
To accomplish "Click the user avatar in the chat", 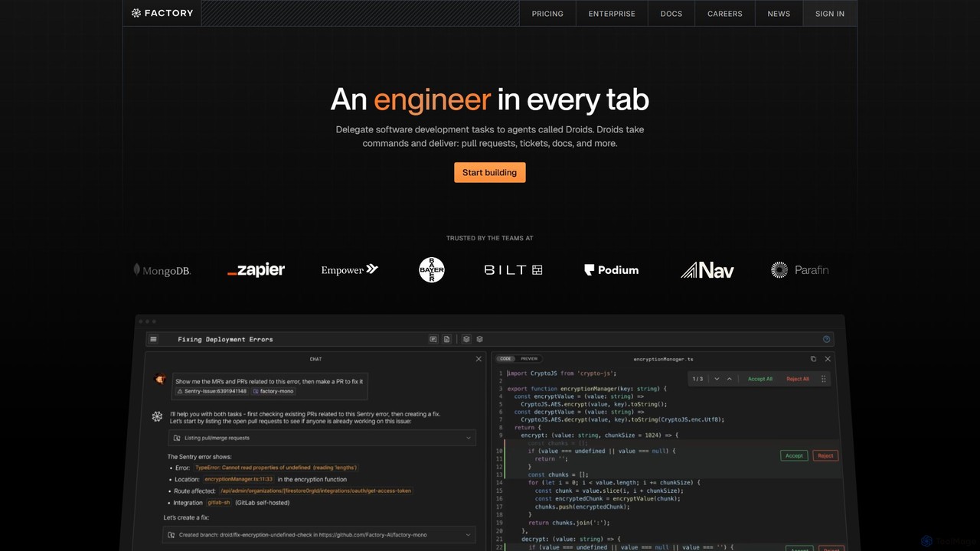I will [x=159, y=379].
